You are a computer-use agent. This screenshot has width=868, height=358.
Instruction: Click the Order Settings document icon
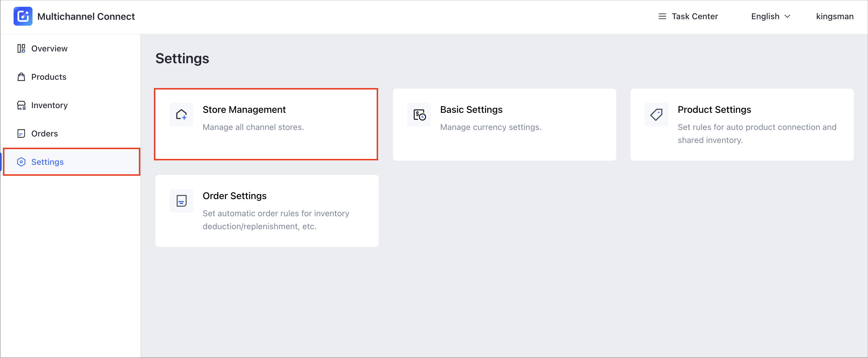click(x=181, y=201)
